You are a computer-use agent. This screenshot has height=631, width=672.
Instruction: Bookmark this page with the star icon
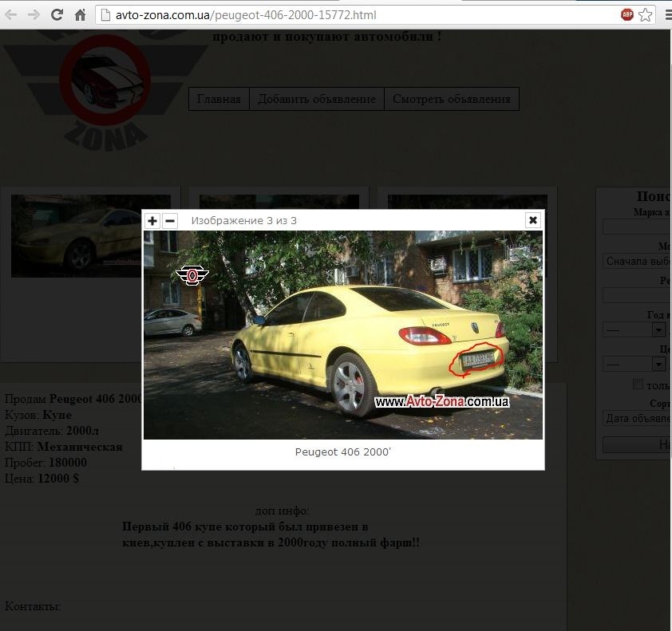[645, 14]
